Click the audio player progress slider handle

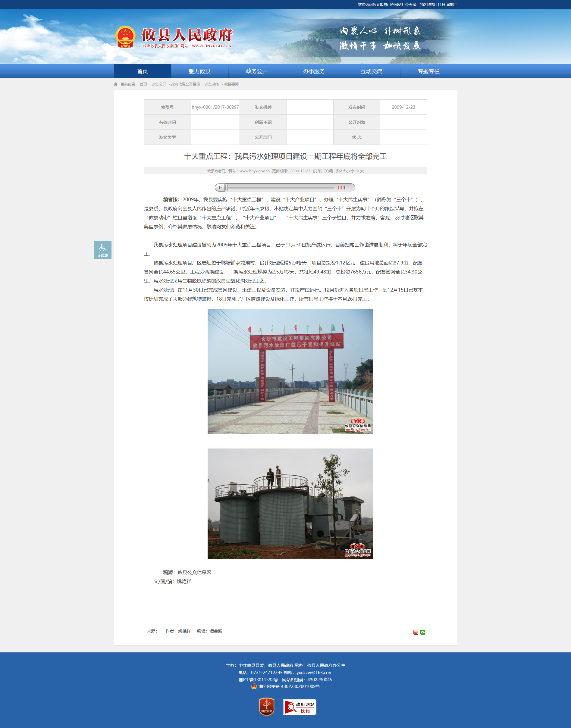(227, 188)
